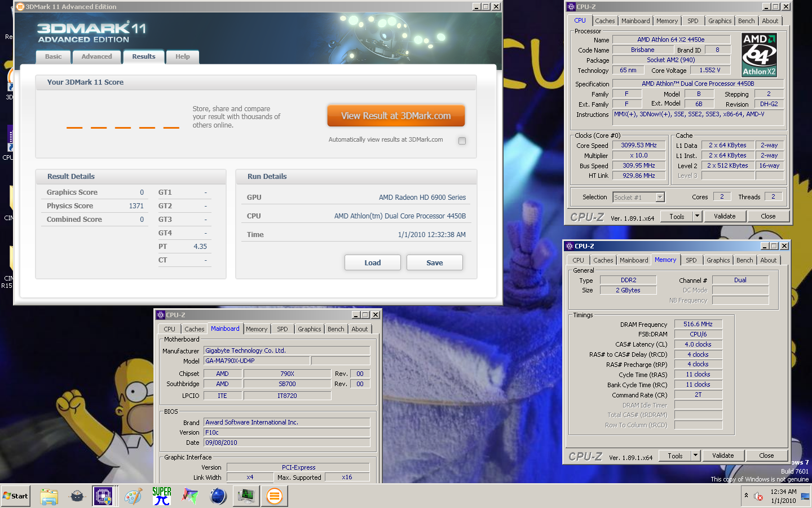The image size is (812, 508).
Task: Click Close in the CPU-Z Memory window
Action: 766,456
